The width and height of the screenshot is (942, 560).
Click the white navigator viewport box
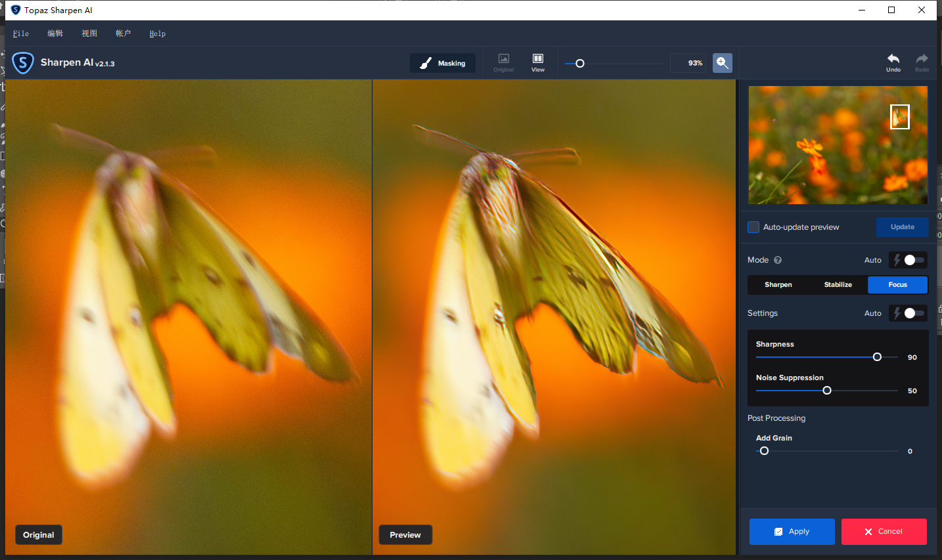900,117
